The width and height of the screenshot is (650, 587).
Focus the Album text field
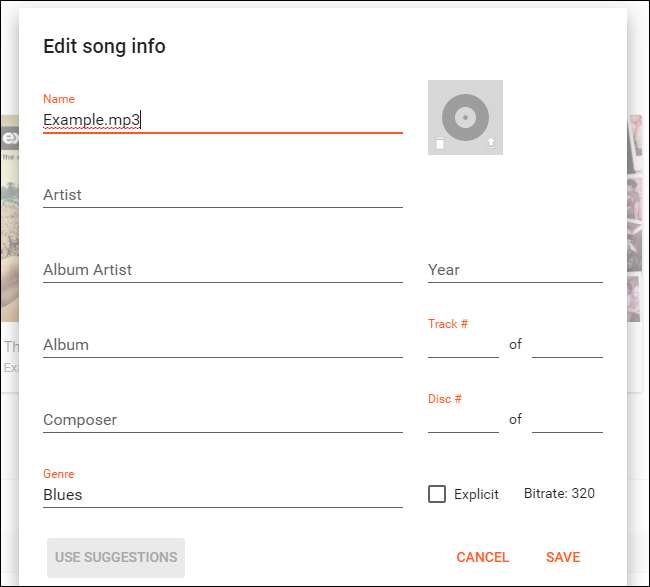coord(222,345)
